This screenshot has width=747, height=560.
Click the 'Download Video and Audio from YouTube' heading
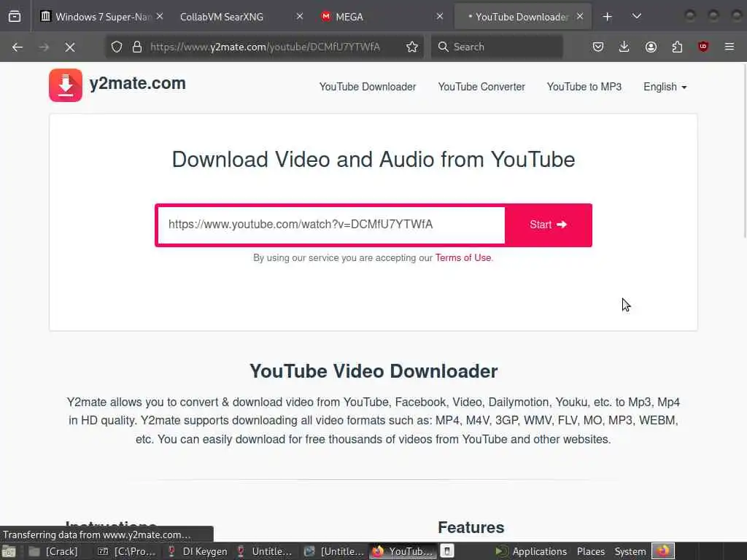pyautogui.click(x=373, y=160)
